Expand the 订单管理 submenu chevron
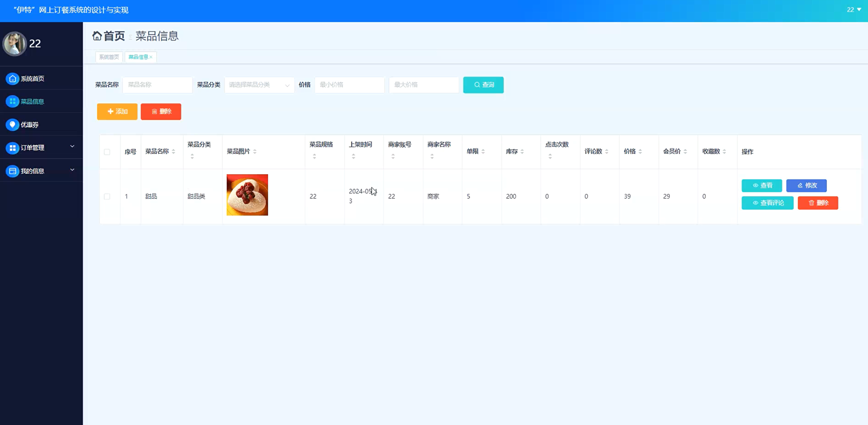 pos(72,147)
